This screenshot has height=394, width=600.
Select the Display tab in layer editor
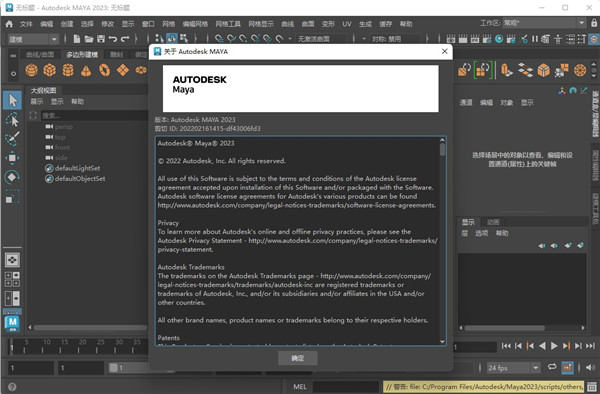click(468, 222)
